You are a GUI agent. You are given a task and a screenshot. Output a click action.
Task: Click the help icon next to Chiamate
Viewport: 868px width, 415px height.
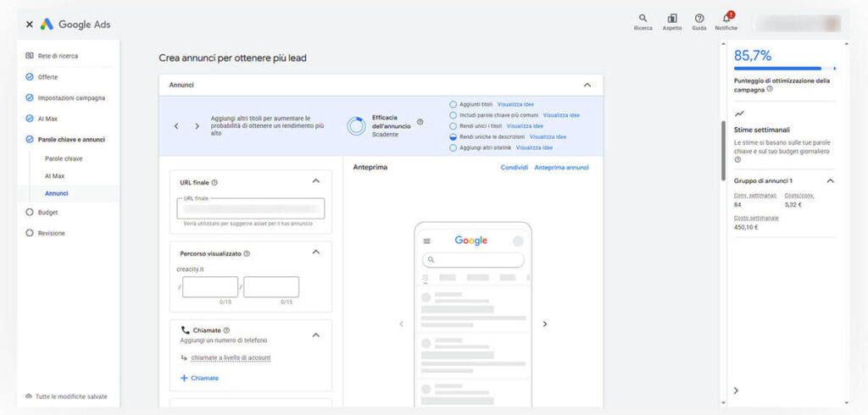(226, 330)
